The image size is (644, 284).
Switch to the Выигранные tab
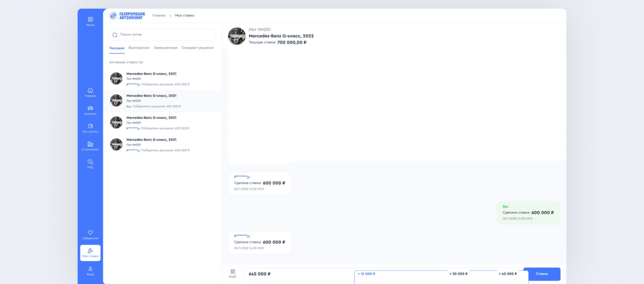pyautogui.click(x=139, y=48)
